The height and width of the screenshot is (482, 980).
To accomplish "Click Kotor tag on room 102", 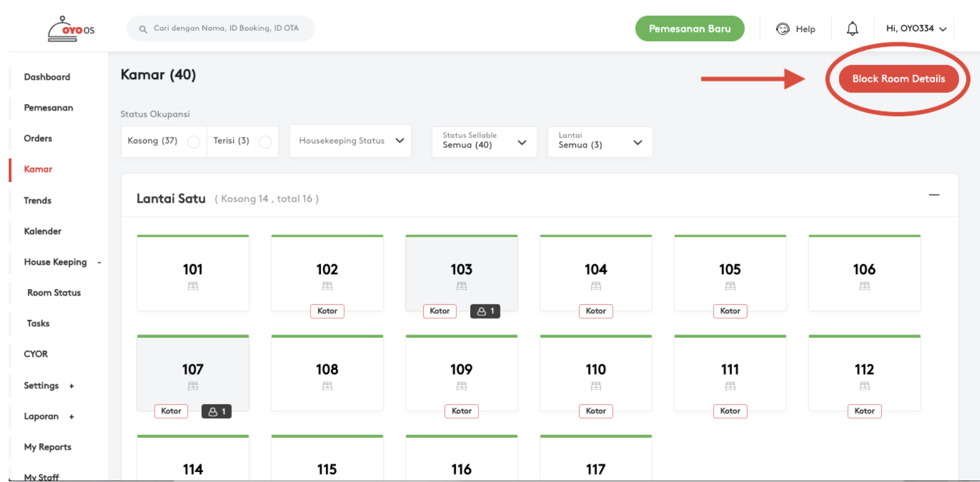I will 327,311.
